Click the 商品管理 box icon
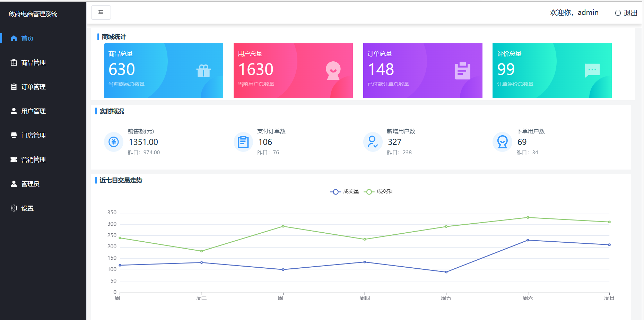The image size is (644, 320). point(14,62)
